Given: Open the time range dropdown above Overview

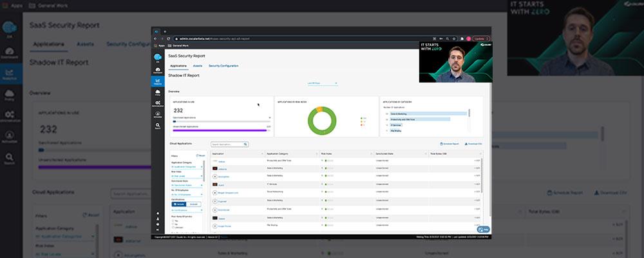Looking at the screenshot, I should pyautogui.click(x=323, y=84).
